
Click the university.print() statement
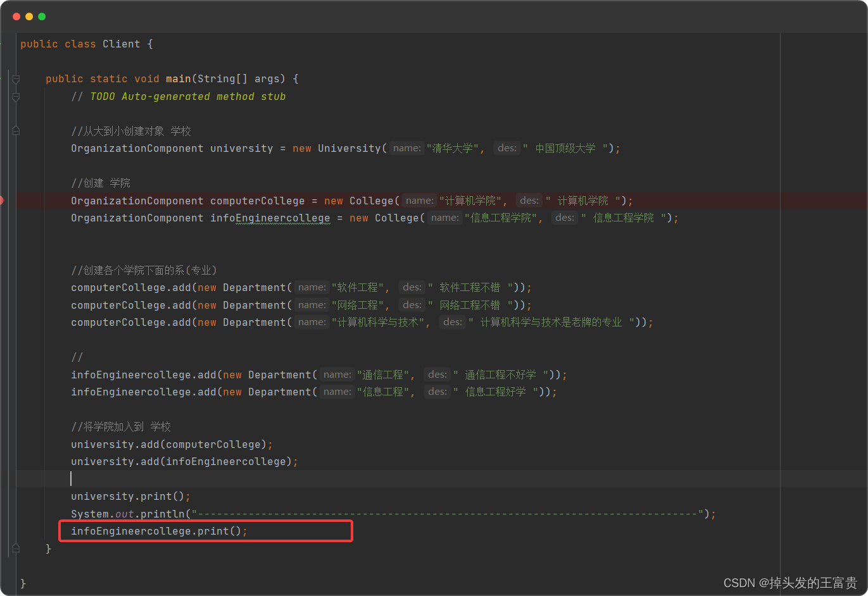click(x=131, y=497)
